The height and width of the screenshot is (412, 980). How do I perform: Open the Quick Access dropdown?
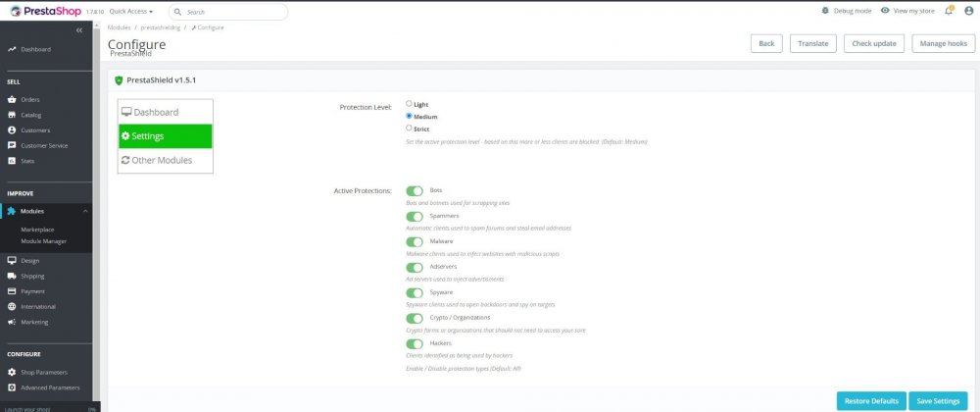pos(131,11)
